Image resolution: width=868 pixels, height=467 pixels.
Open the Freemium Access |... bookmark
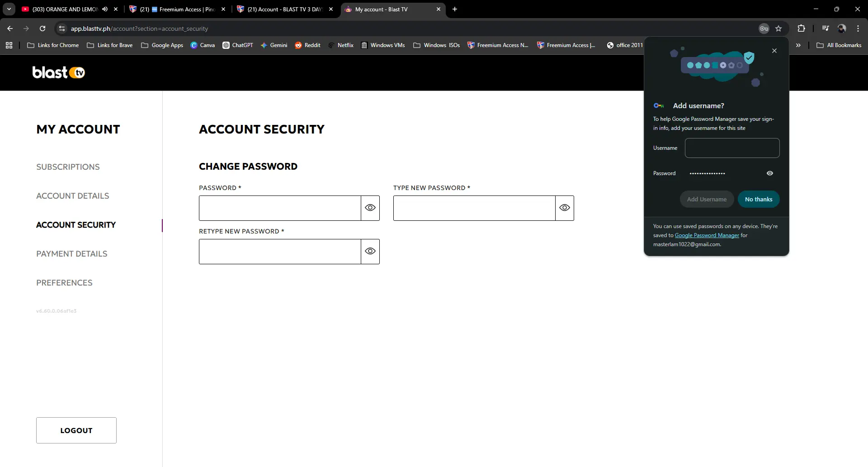click(x=566, y=45)
